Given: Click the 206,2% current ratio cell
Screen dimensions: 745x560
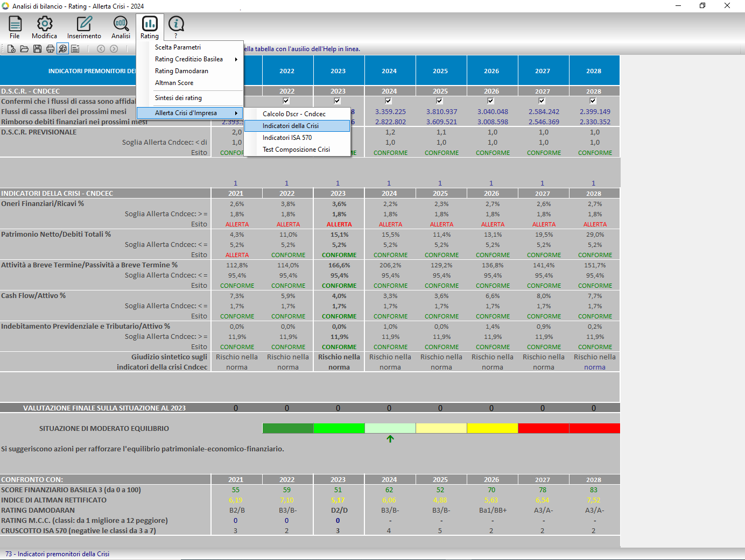Looking at the screenshot, I should coord(390,265).
